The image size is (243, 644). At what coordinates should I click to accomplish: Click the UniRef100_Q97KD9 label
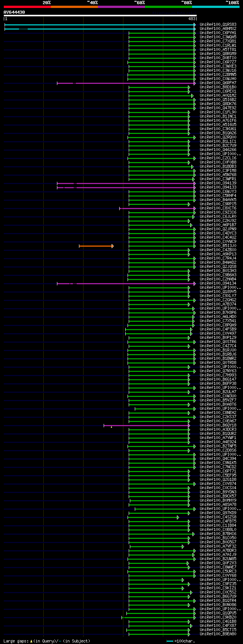[x=218, y=513]
